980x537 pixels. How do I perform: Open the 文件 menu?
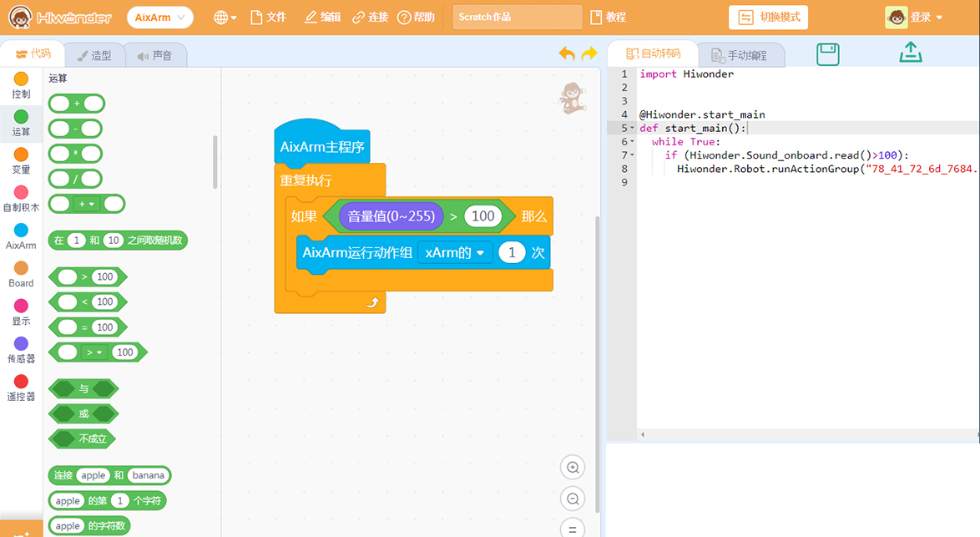click(268, 18)
